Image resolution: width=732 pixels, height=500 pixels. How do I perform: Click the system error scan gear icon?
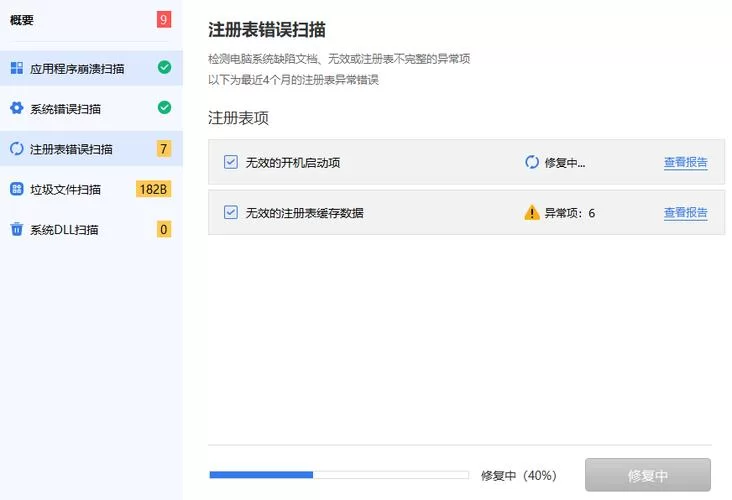point(17,108)
